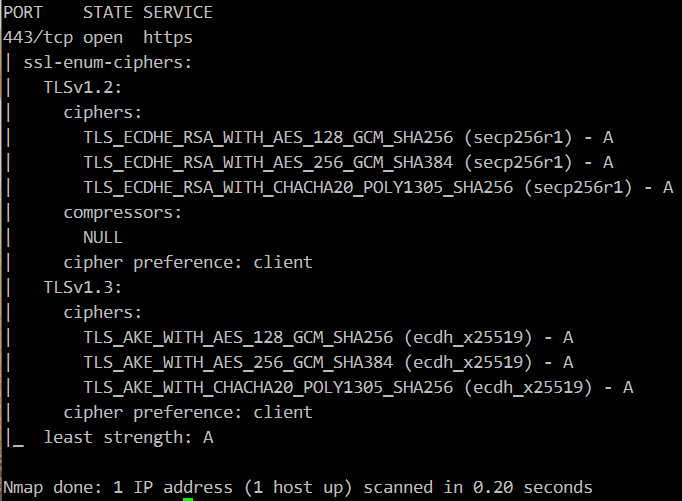Click TLS_AKE_WITH_AES_256_GCM_SHA384 cipher line
The height and width of the screenshot is (501, 682).
pyautogui.click(x=328, y=363)
